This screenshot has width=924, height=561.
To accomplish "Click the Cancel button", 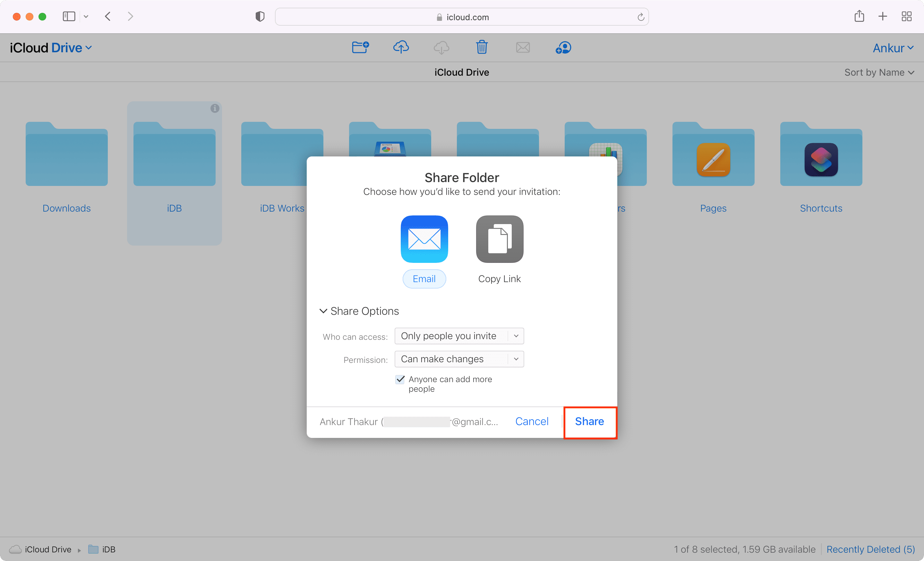I will pos(532,421).
